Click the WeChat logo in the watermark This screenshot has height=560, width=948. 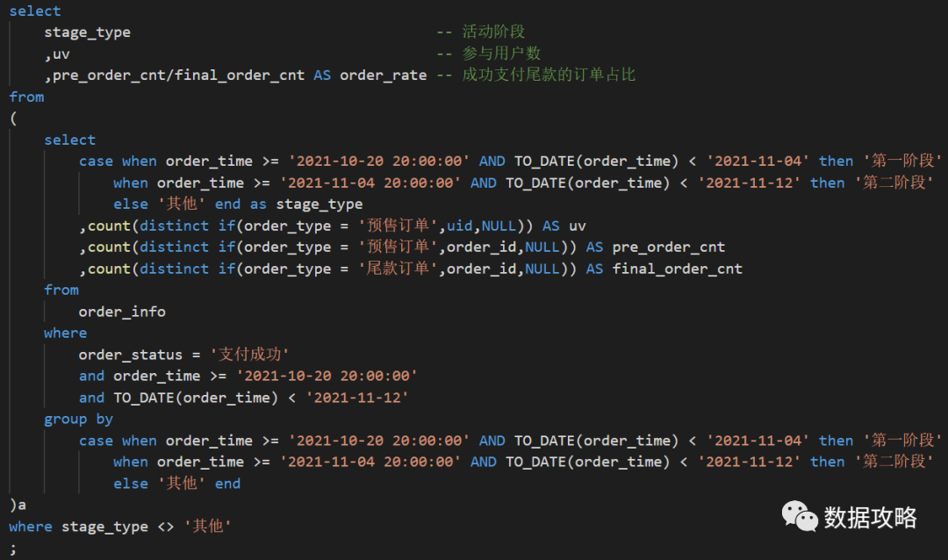800,516
